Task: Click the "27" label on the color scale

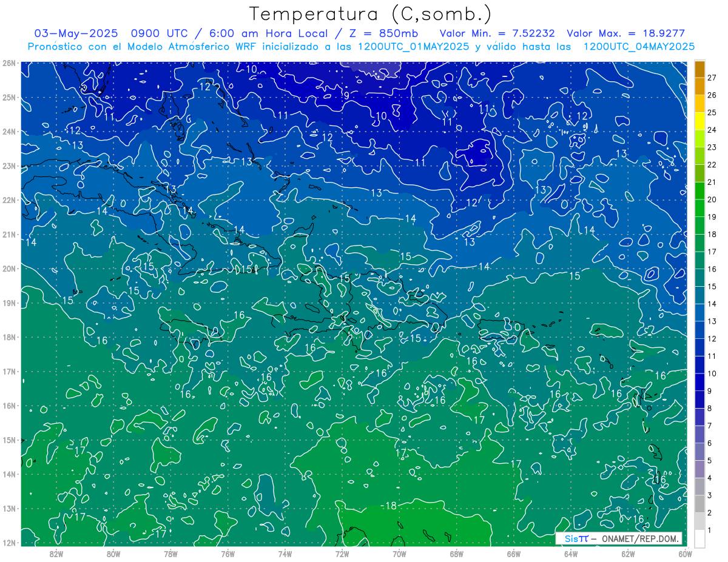Action: (712, 78)
